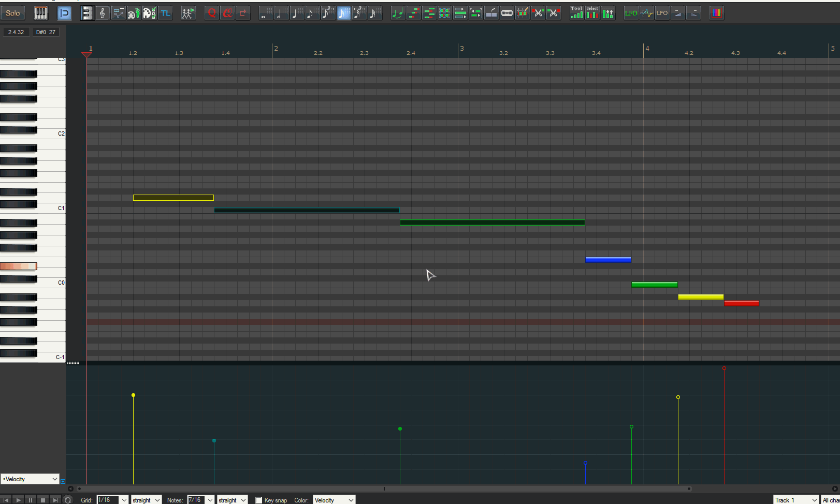Image resolution: width=840 pixels, height=504 pixels.
Task: Select the eighth-note triplet length button
Action: click(x=328, y=13)
